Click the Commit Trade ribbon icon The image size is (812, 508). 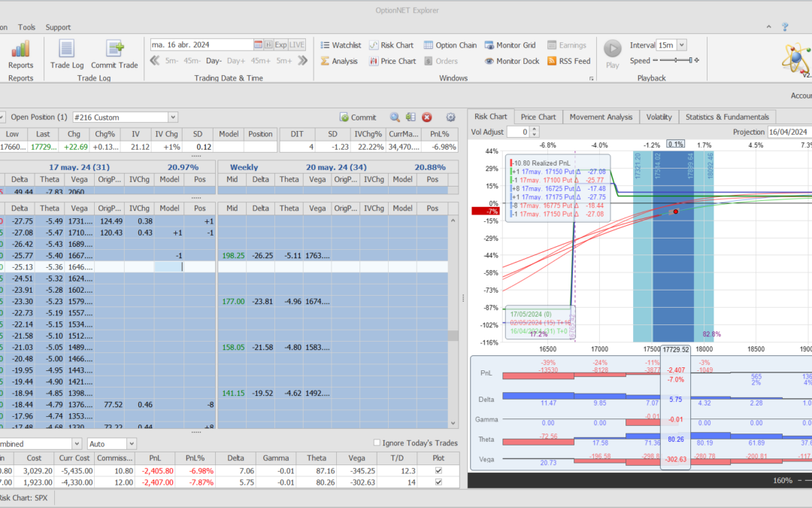(x=114, y=54)
